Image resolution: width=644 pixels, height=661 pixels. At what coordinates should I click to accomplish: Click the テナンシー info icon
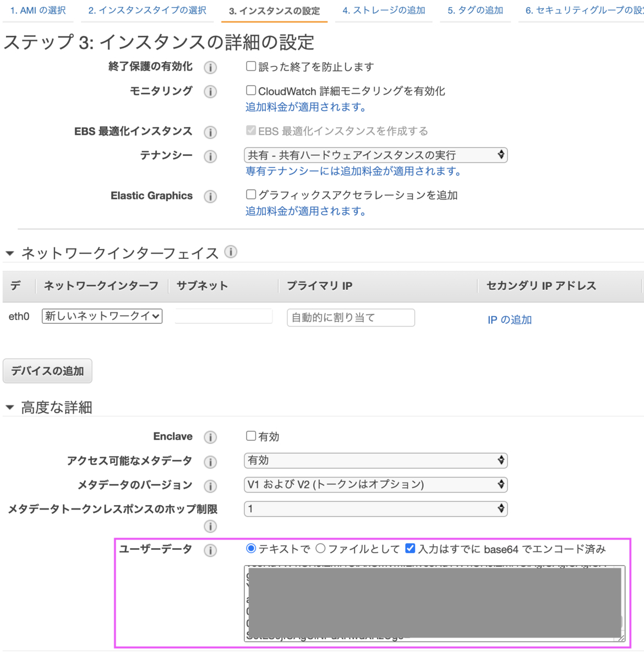210,156
